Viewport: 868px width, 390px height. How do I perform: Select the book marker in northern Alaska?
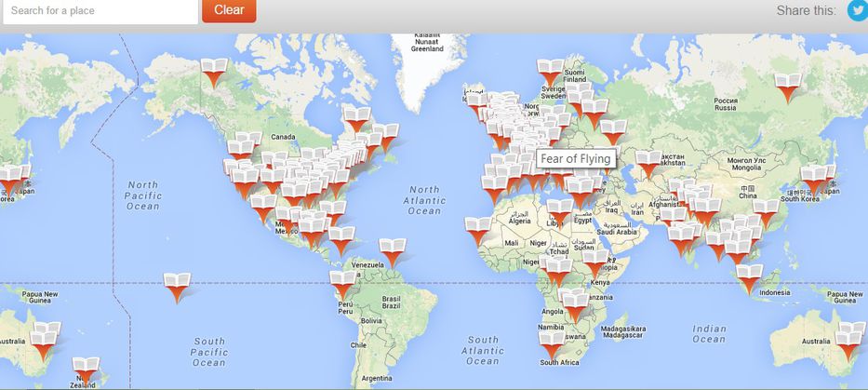click(x=214, y=73)
